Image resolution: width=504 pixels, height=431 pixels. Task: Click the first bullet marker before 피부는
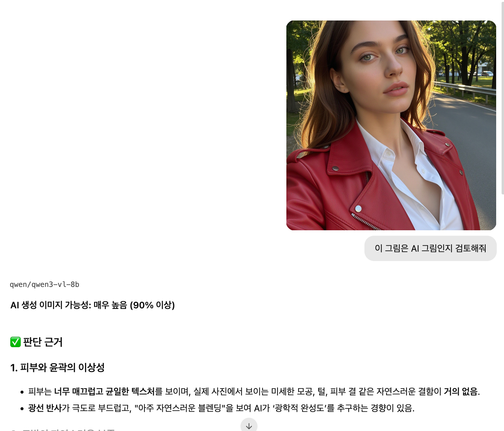pos(22,392)
